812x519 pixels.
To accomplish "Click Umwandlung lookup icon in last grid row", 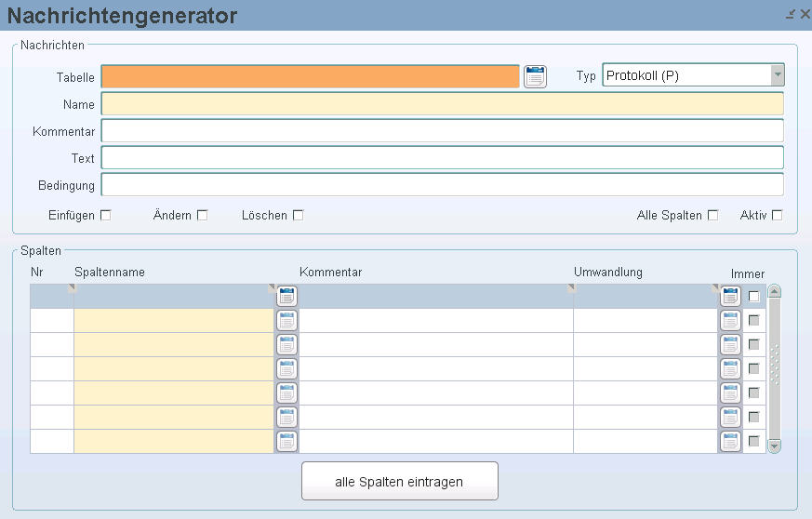I will click(730, 441).
